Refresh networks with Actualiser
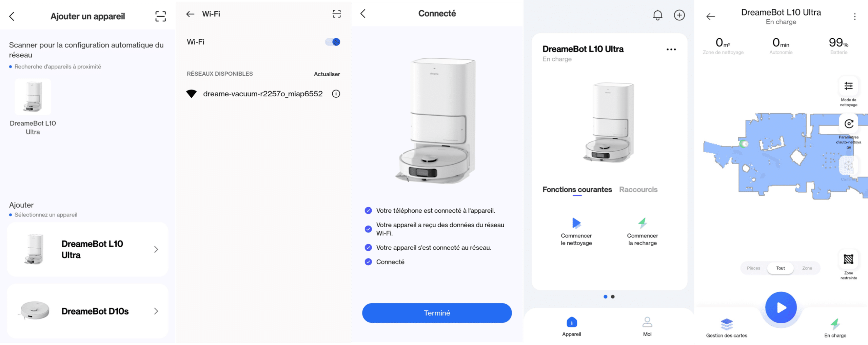Viewport: 868px width, 345px height. 327,74
